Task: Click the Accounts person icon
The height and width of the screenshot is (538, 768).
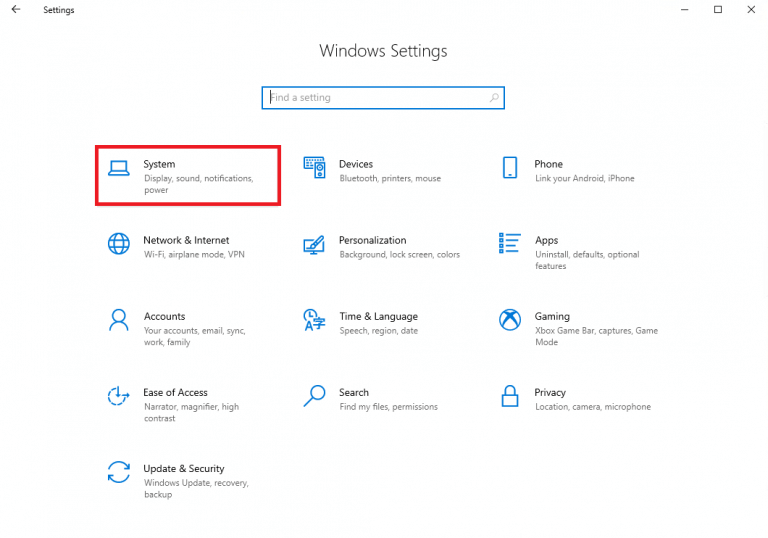Action: [x=119, y=320]
